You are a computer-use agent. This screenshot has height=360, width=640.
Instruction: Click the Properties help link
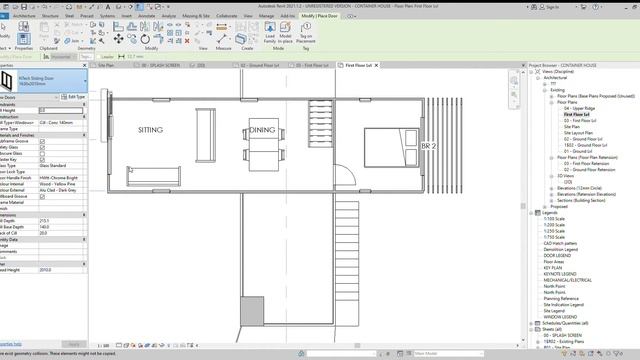coord(11,344)
